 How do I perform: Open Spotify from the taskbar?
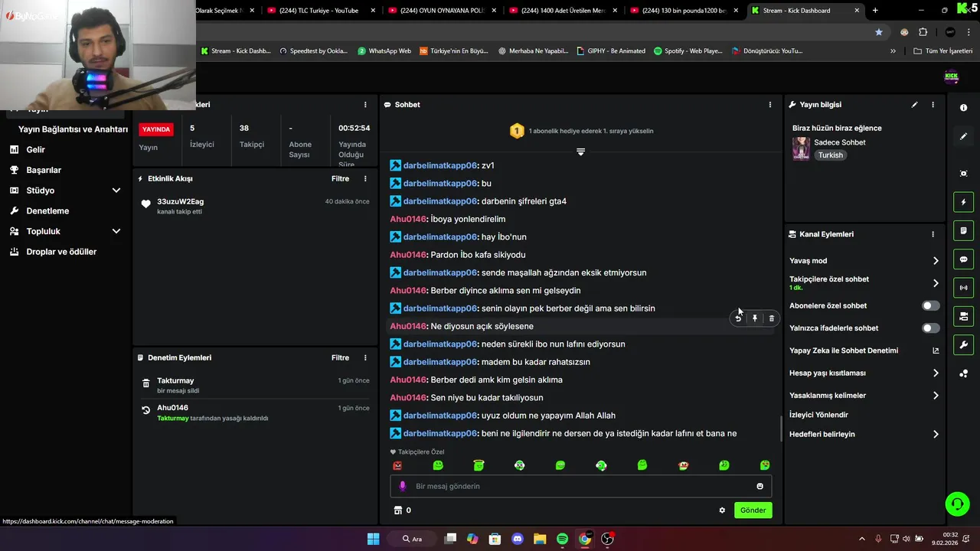pyautogui.click(x=562, y=539)
